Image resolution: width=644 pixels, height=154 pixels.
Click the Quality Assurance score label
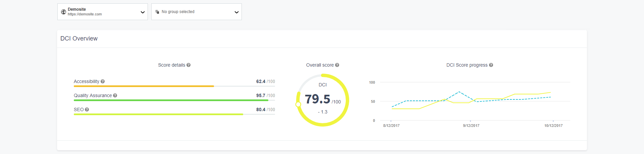point(93,95)
